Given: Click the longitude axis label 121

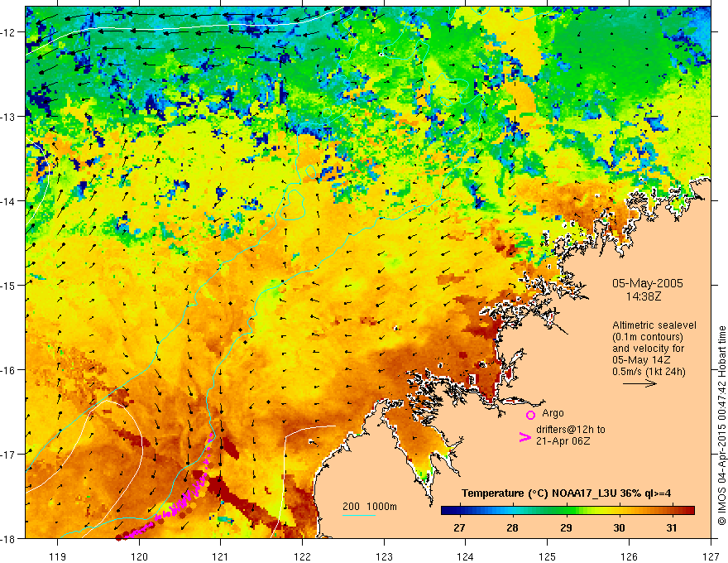Looking at the screenshot, I should point(221,556).
